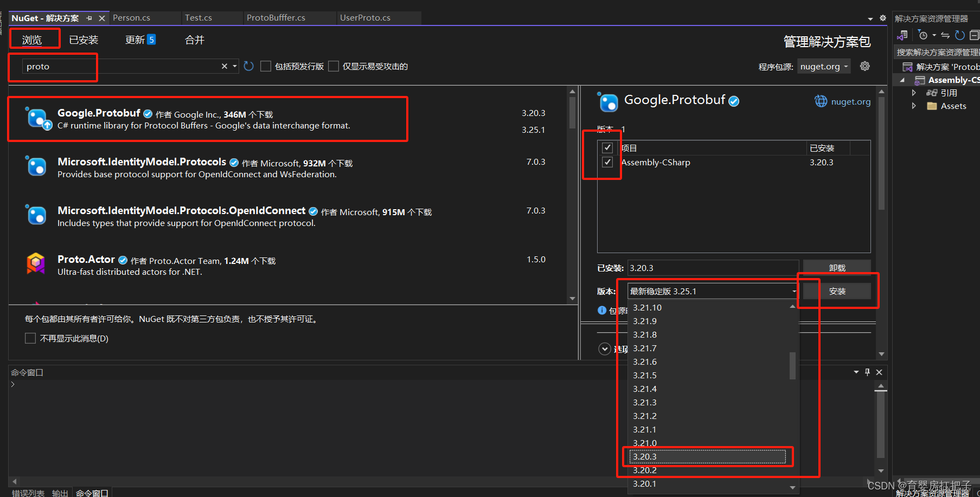Image resolution: width=980 pixels, height=497 pixels.
Task: Refresh the package search results
Action: [x=249, y=66]
